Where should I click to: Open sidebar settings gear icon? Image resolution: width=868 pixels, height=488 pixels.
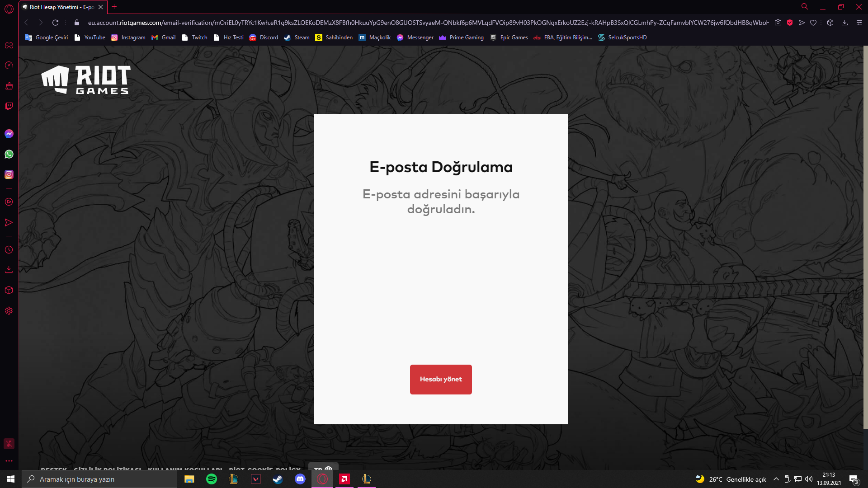9,311
